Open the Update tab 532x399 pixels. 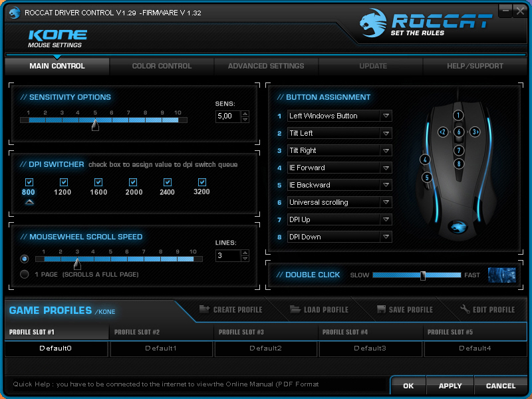coord(373,66)
